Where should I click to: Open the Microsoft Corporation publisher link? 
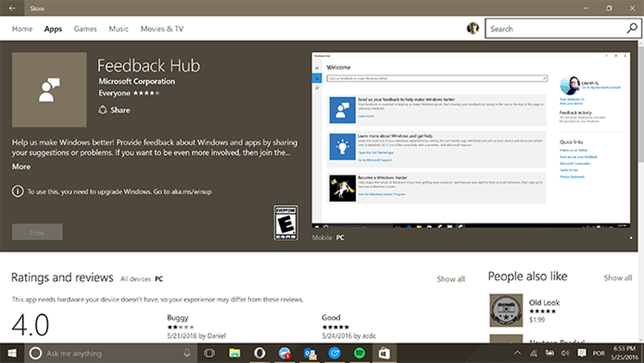tap(137, 81)
